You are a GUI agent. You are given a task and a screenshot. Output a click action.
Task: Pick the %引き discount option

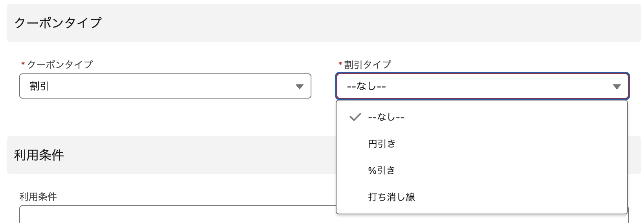point(381,170)
